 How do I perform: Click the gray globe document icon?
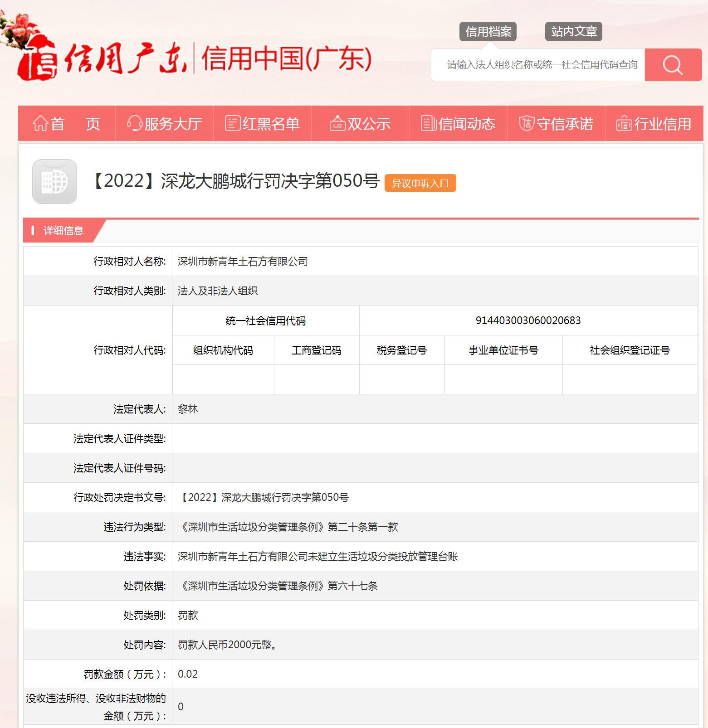pyautogui.click(x=54, y=181)
